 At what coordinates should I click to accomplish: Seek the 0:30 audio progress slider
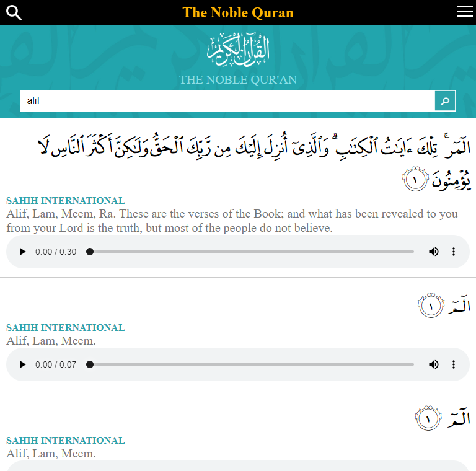(252, 252)
